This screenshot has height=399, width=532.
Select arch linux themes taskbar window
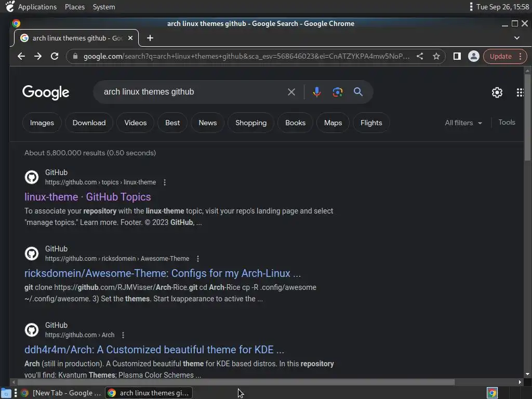click(149, 393)
